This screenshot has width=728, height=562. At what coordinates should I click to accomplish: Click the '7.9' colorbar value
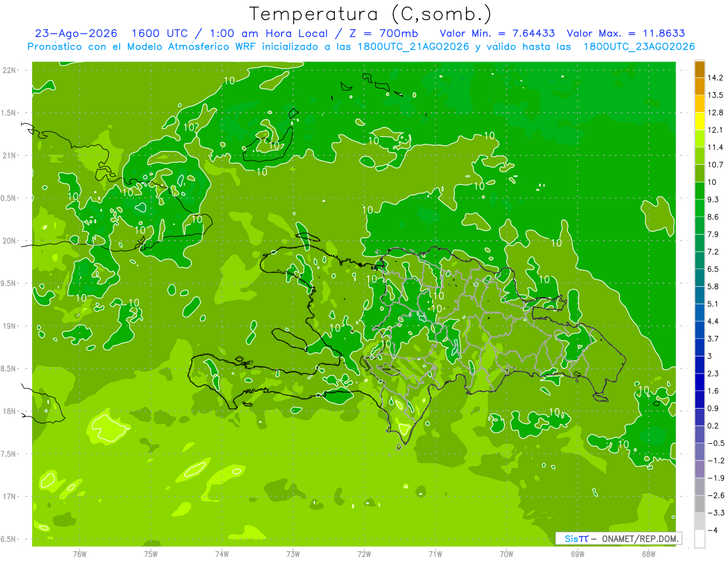point(714,234)
